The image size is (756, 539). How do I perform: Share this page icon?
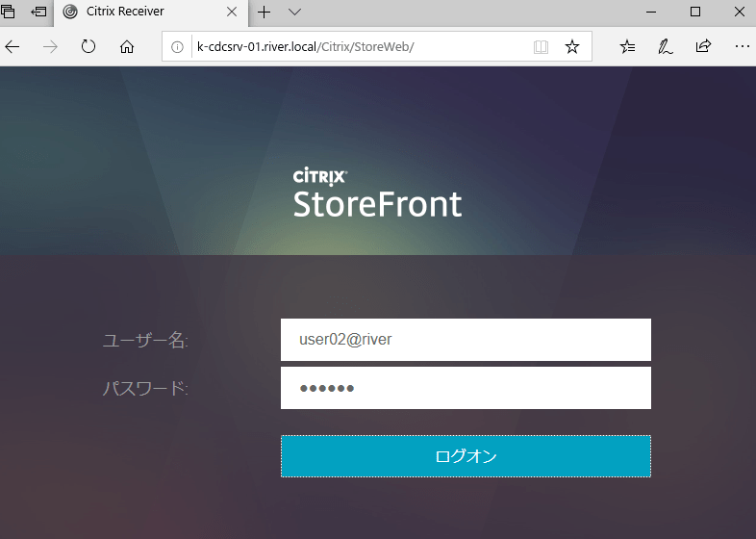click(x=703, y=46)
